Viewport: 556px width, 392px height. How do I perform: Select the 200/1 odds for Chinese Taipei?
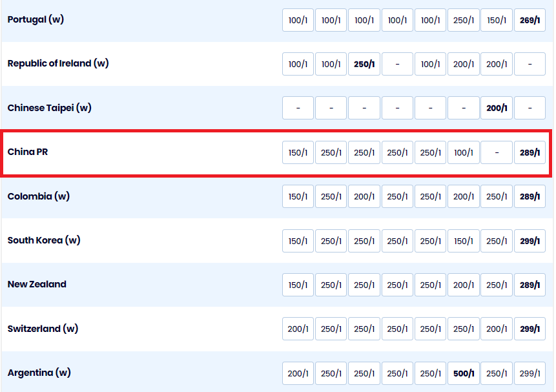pyautogui.click(x=496, y=108)
